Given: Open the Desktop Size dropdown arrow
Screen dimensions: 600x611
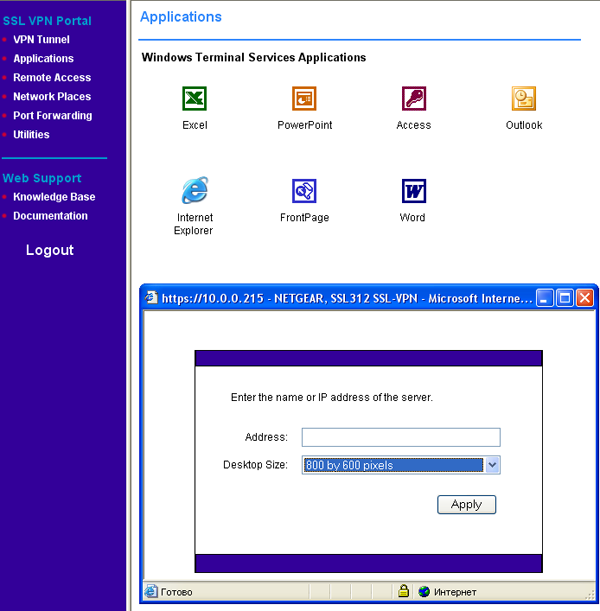Looking at the screenshot, I should pos(492,464).
